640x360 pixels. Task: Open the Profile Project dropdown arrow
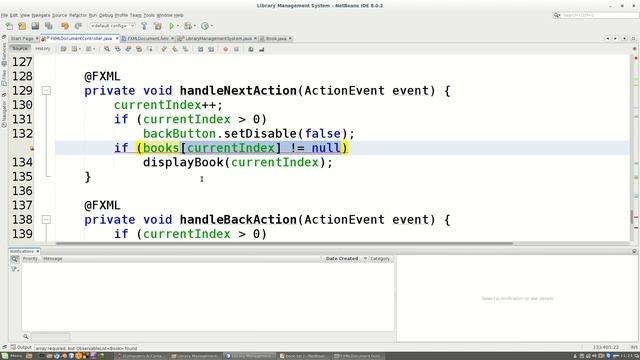click(211, 26)
